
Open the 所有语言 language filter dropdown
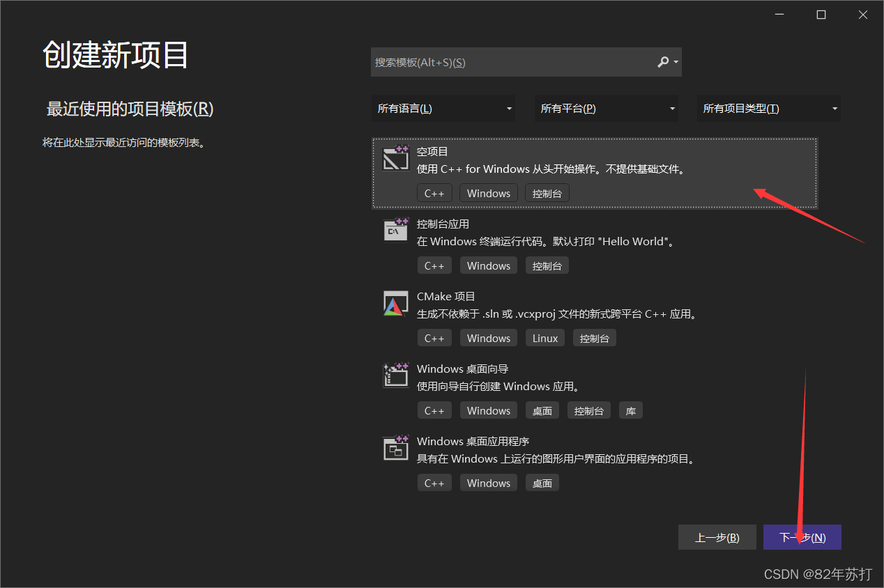[443, 109]
